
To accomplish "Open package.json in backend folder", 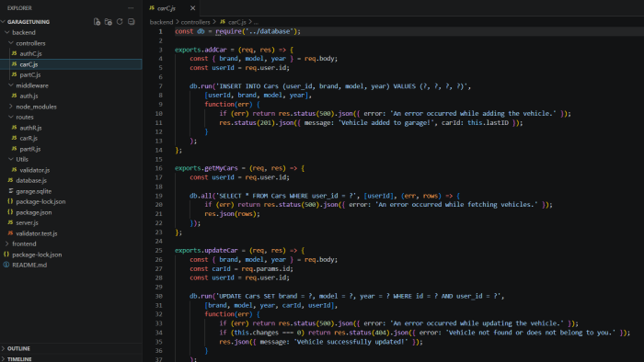I will 34,212.
